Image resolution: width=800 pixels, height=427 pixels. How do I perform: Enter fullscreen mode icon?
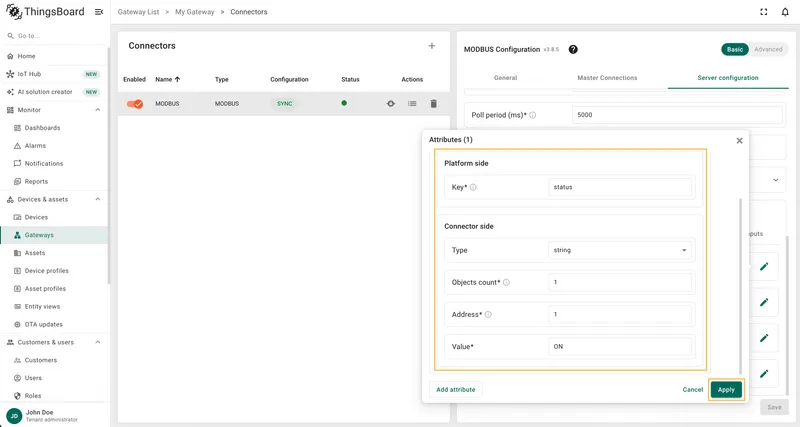click(x=763, y=12)
